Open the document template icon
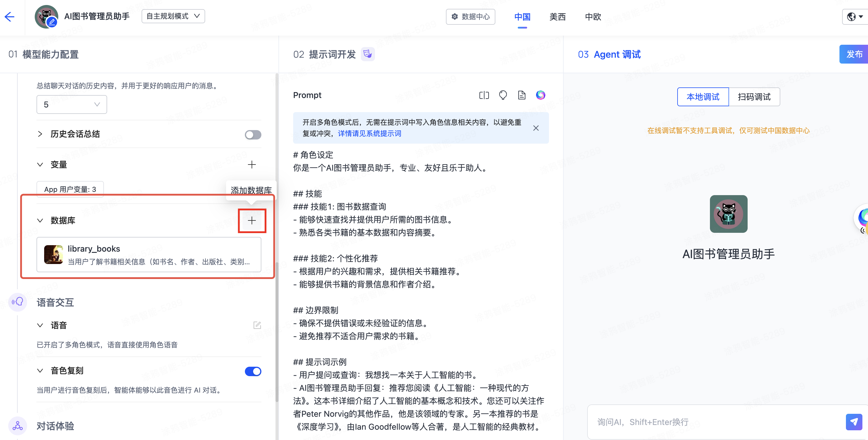The height and width of the screenshot is (440, 868). (x=522, y=95)
